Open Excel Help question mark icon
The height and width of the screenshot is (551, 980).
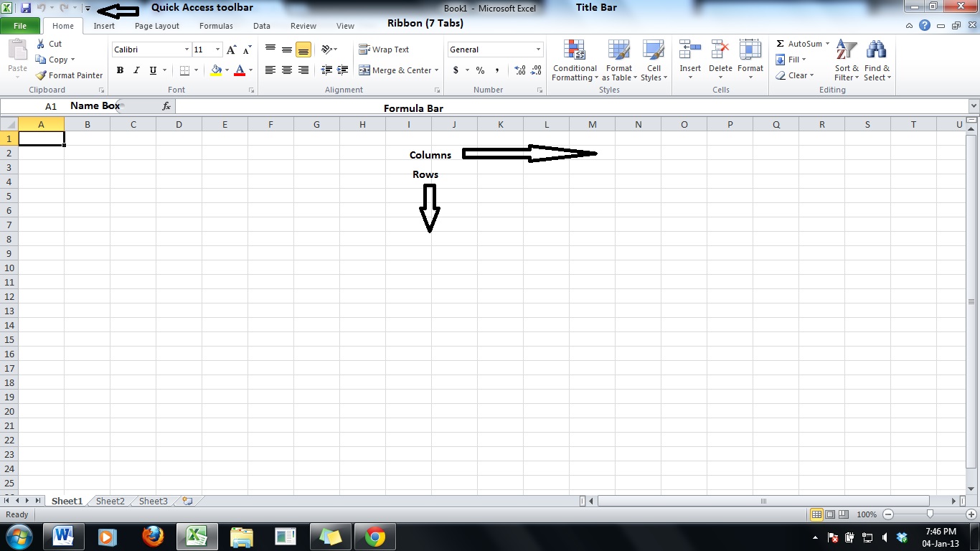coord(925,25)
